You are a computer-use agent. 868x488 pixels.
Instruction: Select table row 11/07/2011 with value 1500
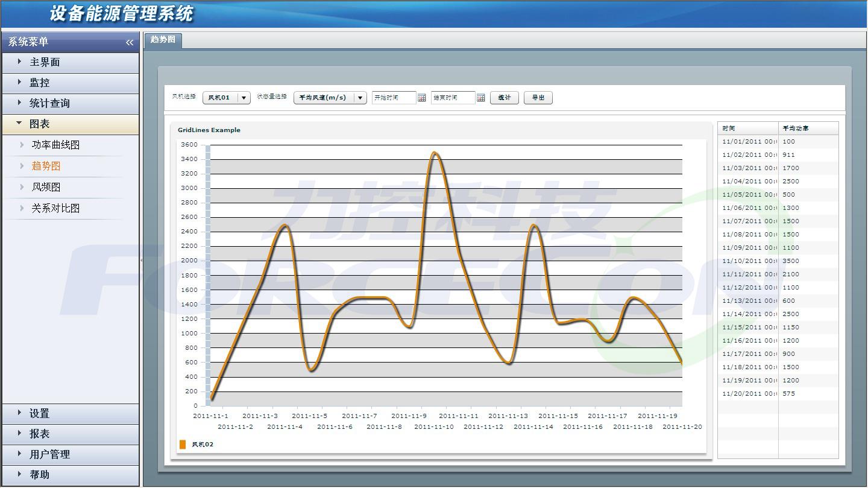(x=778, y=221)
